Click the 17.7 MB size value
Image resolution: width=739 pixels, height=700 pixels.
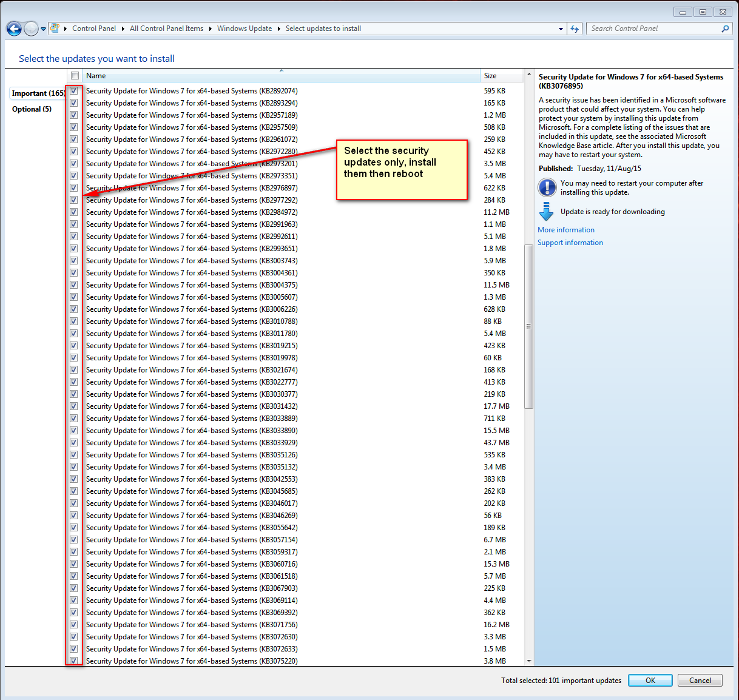[x=496, y=406]
